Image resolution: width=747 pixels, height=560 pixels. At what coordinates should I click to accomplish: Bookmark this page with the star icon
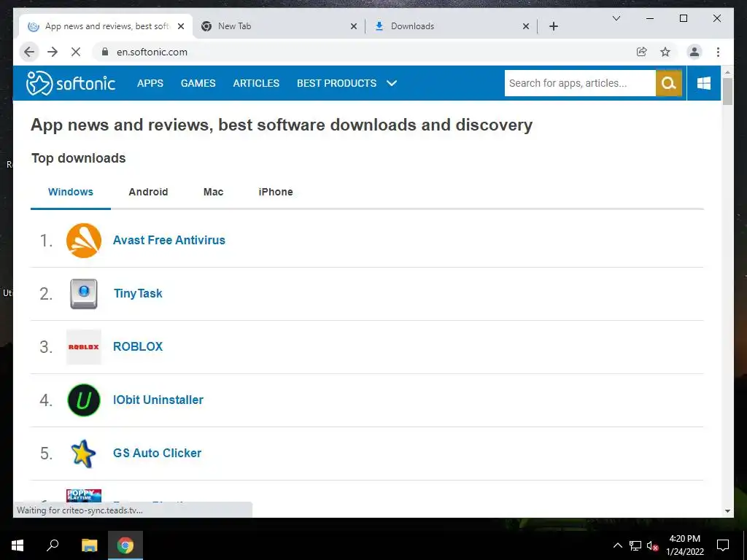tap(665, 52)
